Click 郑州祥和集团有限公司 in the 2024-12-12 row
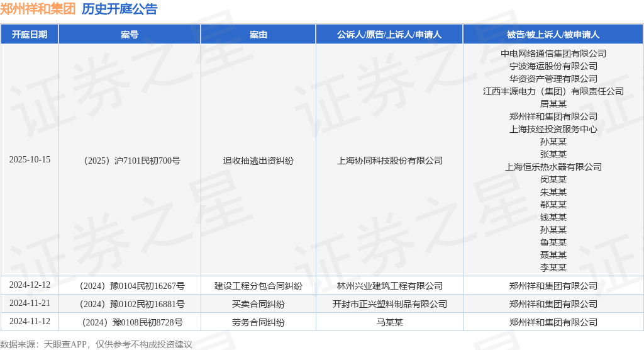Image resolution: width=644 pixels, height=350 pixels. 553,286
